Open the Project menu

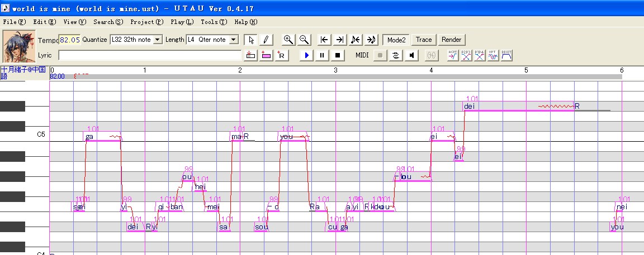(147, 22)
